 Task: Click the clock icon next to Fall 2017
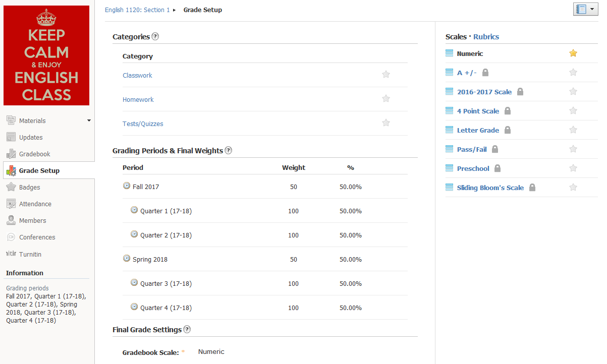coord(127,186)
